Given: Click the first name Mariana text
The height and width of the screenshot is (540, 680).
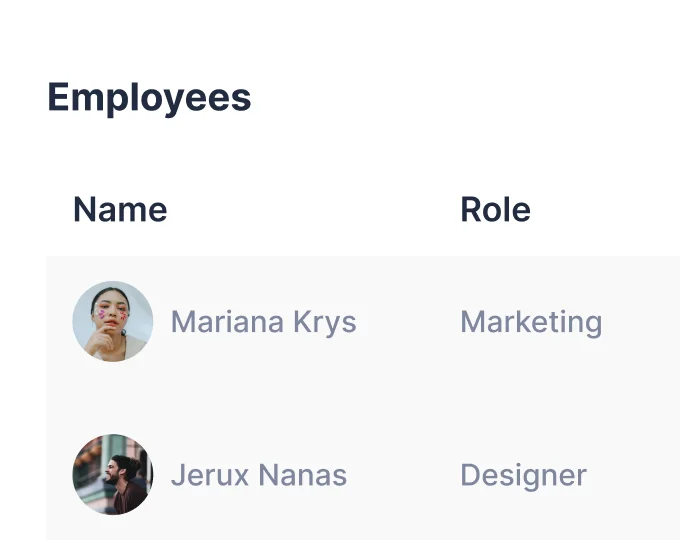Looking at the screenshot, I should pos(228,321).
